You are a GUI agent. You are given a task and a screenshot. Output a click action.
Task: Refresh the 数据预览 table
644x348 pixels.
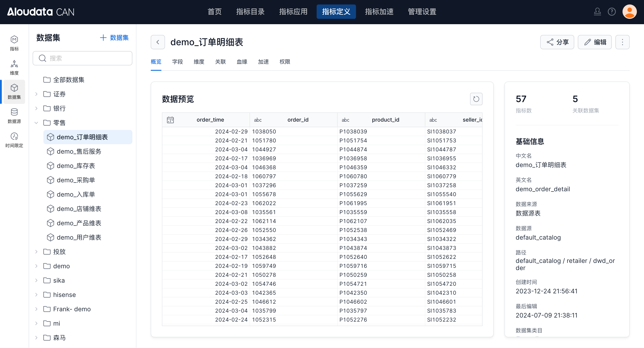[x=476, y=99]
